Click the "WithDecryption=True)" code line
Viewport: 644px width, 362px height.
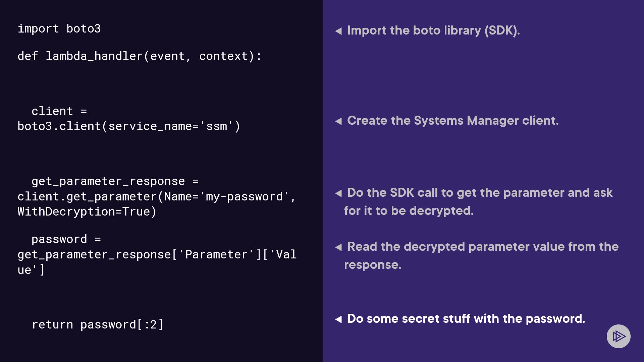[87, 212]
